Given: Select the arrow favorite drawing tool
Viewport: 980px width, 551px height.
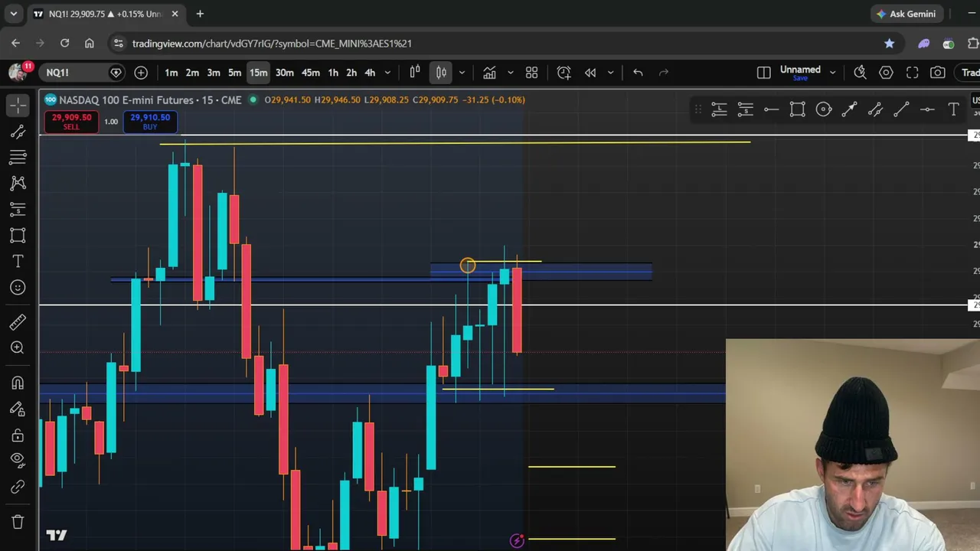Looking at the screenshot, I should tap(850, 110).
